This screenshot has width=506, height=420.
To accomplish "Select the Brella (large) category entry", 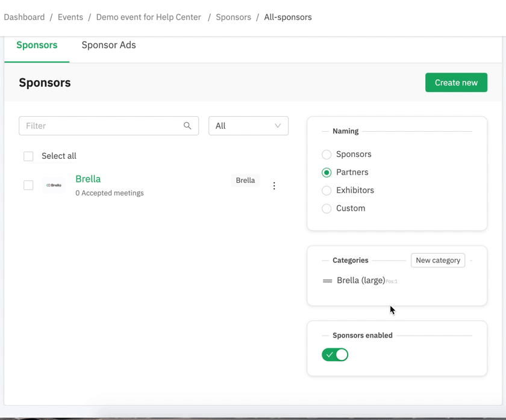I will [x=361, y=280].
